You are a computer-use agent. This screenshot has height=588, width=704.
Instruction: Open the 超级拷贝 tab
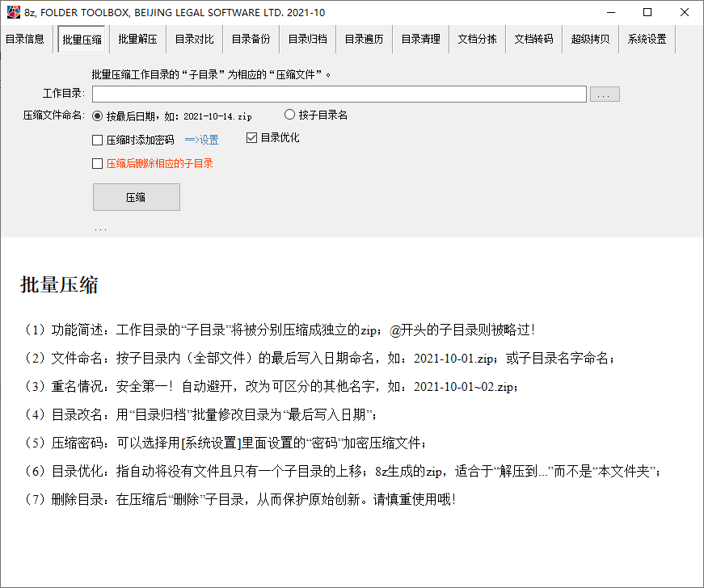pos(590,39)
